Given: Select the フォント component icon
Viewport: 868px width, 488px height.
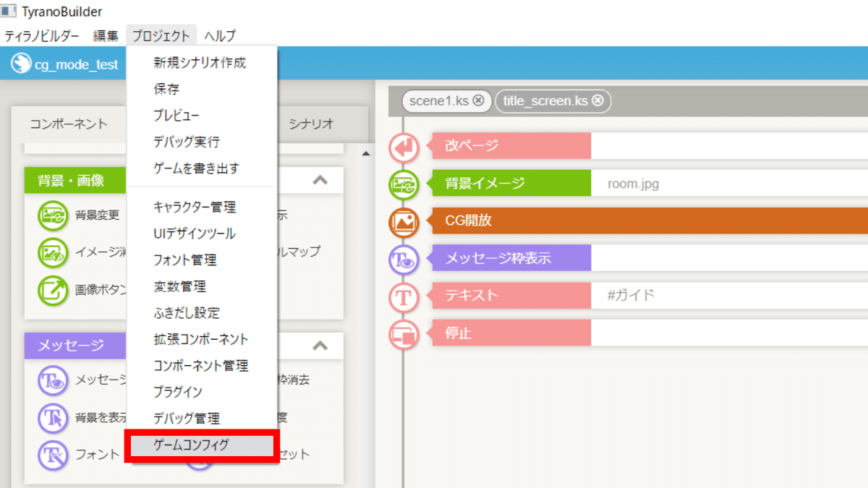Looking at the screenshot, I should click(x=53, y=455).
